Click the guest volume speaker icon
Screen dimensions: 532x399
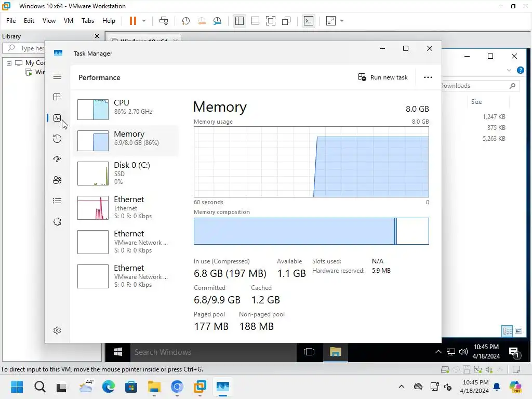(463, 352)
